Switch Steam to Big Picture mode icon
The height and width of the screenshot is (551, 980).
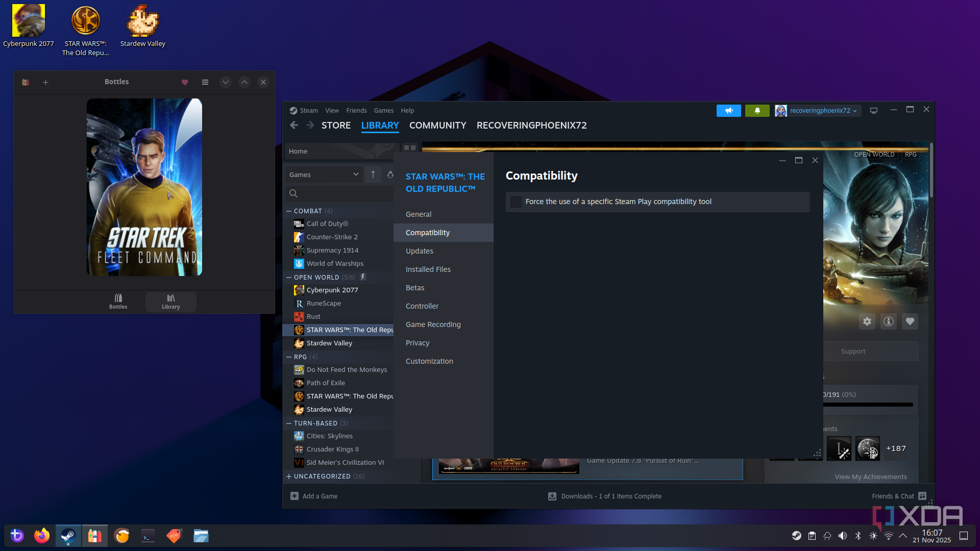click(874, 110)
